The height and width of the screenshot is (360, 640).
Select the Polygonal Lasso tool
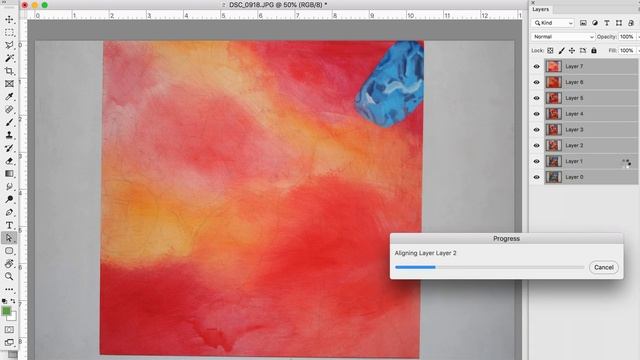(9, 45)
